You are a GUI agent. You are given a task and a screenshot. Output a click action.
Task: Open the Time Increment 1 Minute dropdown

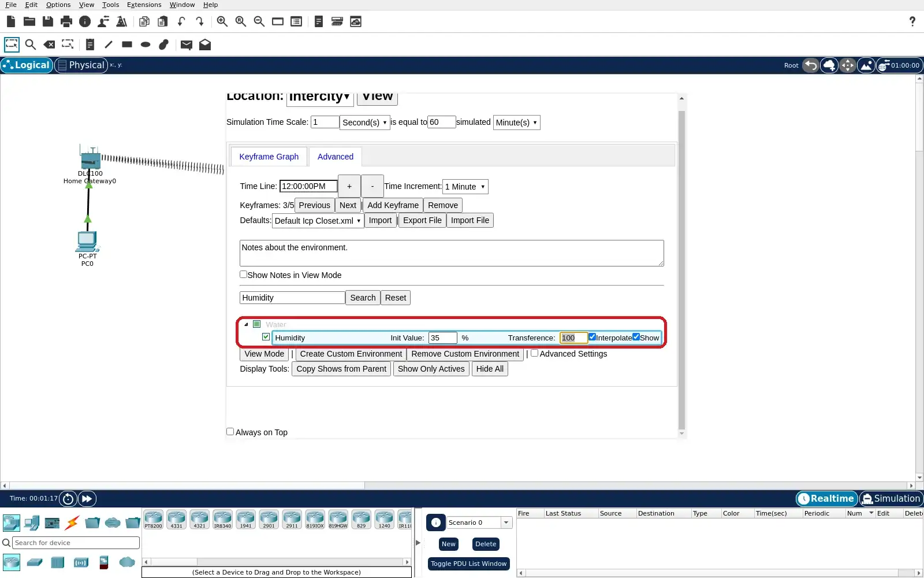click(x=465, y=187)
